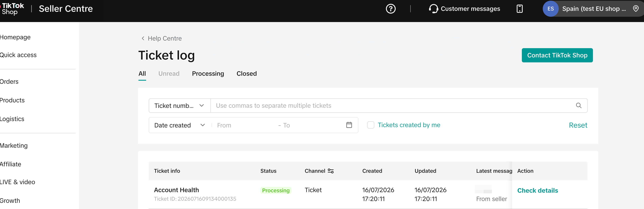This screenshot has width=644, height=209.
Task: Open LIVE & video in the sidebar
Action: click(17, 182)
